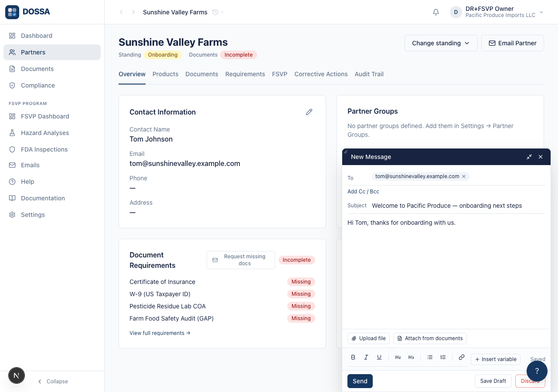
Task: Open Documents in the sidebar
Action: click(x=52, y=69)
